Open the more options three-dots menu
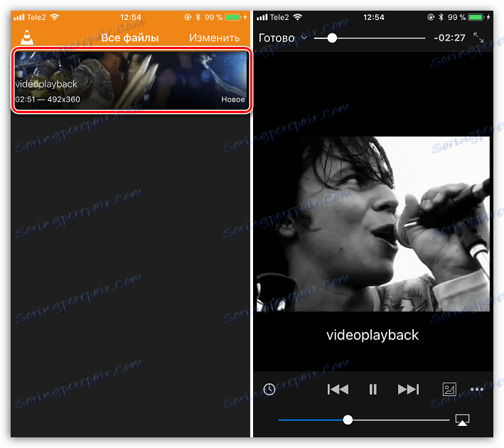 click(x=477, y=390)
